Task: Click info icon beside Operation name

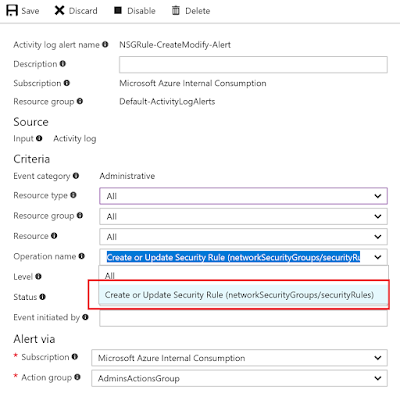Action: (82, 256)
